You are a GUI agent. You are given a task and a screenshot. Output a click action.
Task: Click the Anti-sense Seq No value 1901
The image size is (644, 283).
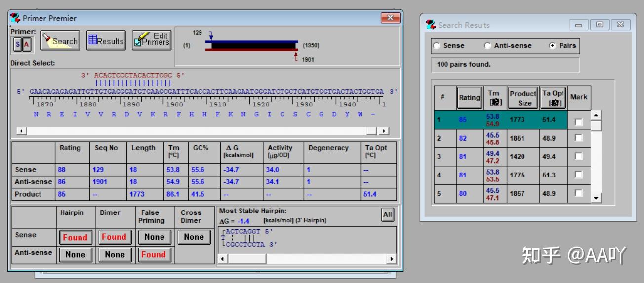pos(100,182)
